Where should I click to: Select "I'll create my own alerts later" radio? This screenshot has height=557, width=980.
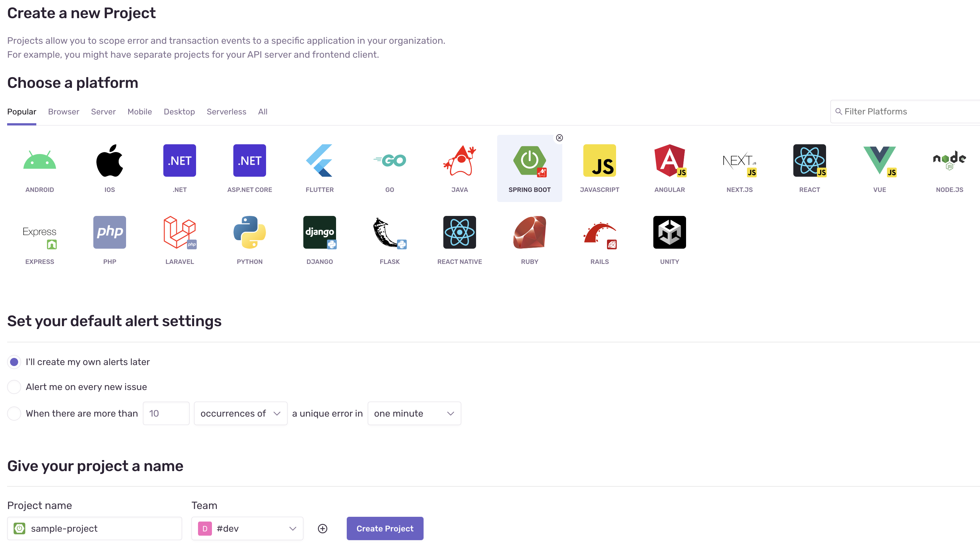tap(14, 362)
